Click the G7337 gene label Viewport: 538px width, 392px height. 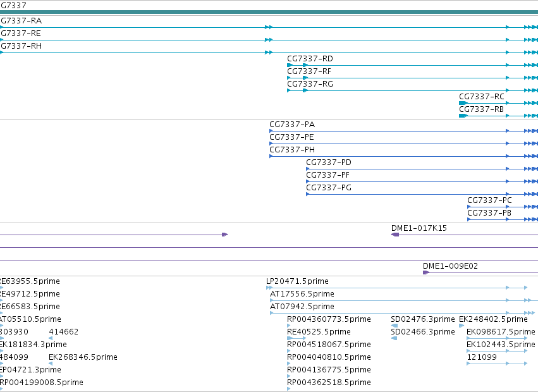[13, 6]
